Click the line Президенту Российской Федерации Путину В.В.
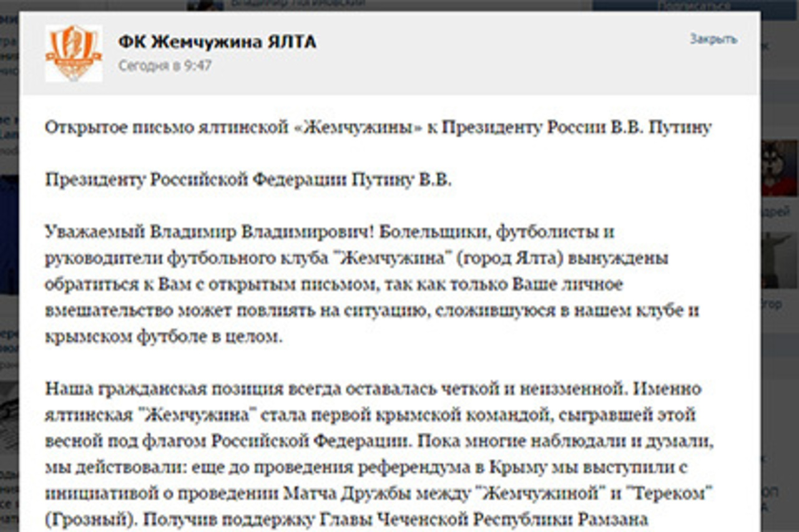 pos(248,180)
